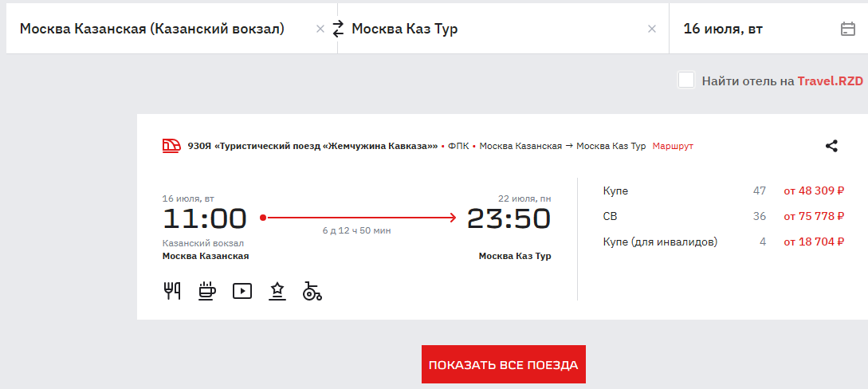The image size is (868, 389).
Task: Show all trains with ПОКАЗАТЬ ВСЕ ПОЕЗДА
Action: point(503,364)
